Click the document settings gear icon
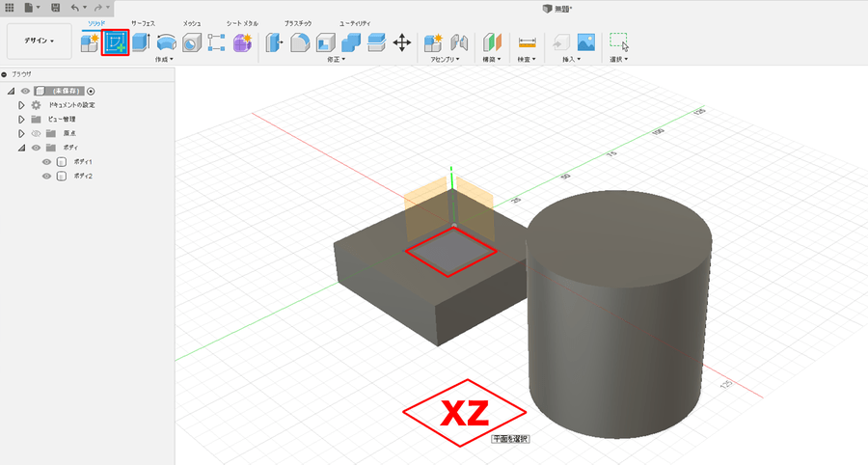Image resolution: width=868 pixels, height=465 pixels. (x=36, y=105)
